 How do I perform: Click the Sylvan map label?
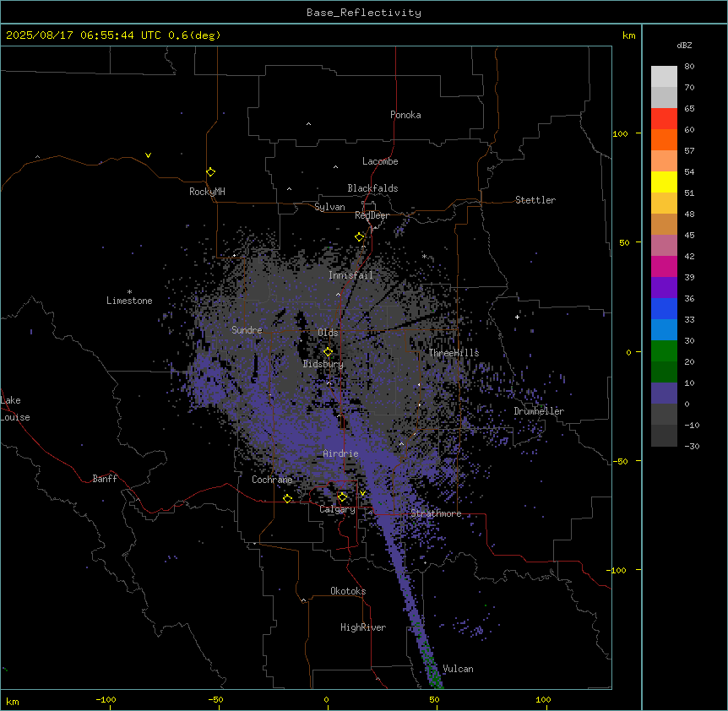point(329,207)
